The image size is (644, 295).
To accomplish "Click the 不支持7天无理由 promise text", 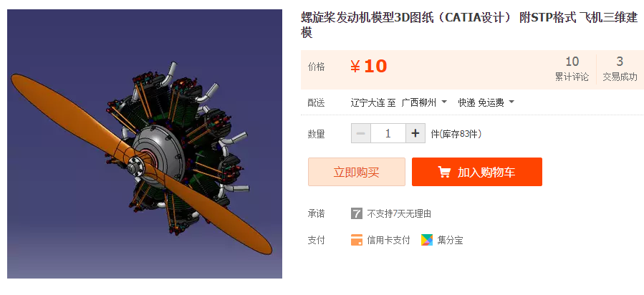I will (399, 214).
